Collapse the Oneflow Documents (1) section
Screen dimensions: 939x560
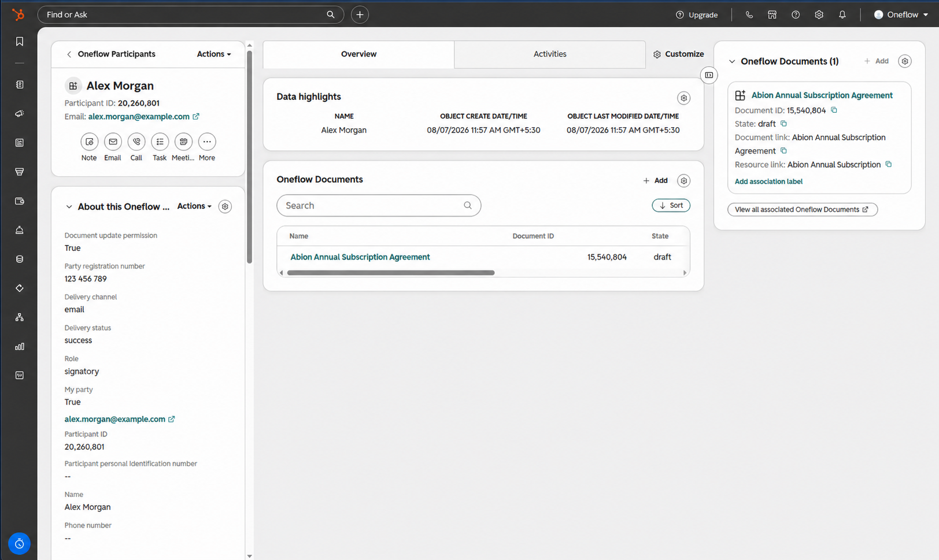click(732, 61)
